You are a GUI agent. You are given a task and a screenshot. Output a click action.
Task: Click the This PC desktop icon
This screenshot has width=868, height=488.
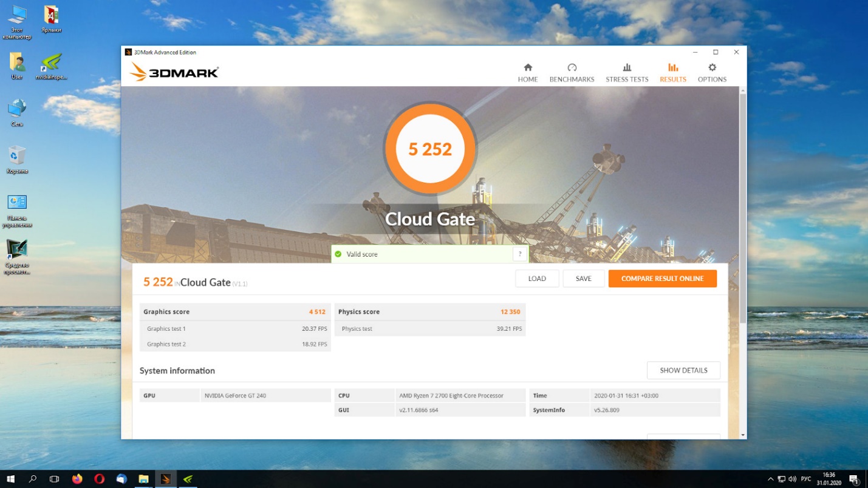pos(17,22)
